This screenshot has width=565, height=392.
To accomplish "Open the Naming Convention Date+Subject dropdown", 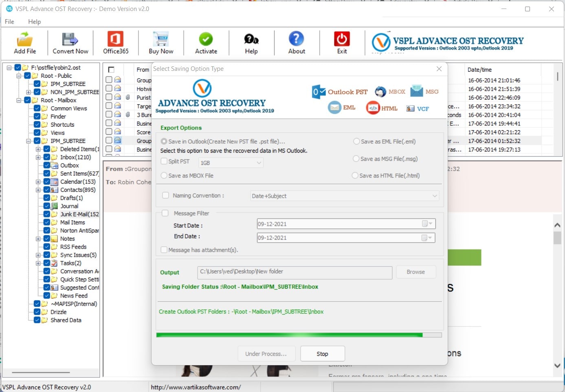I will coord(345,196).
